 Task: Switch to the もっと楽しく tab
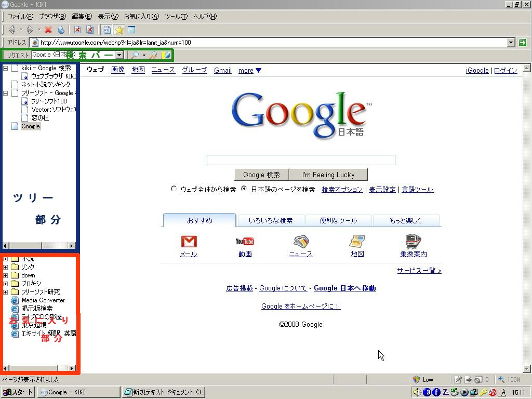pos(406,220)
